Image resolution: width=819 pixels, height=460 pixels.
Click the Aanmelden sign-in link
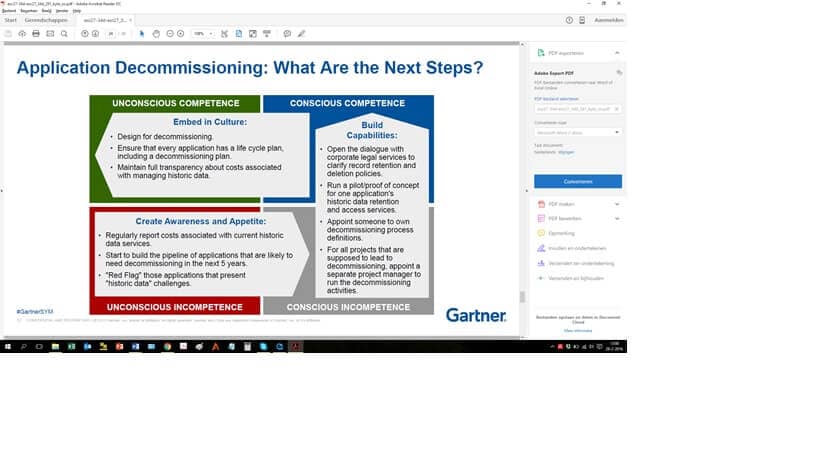coord(609,20)
